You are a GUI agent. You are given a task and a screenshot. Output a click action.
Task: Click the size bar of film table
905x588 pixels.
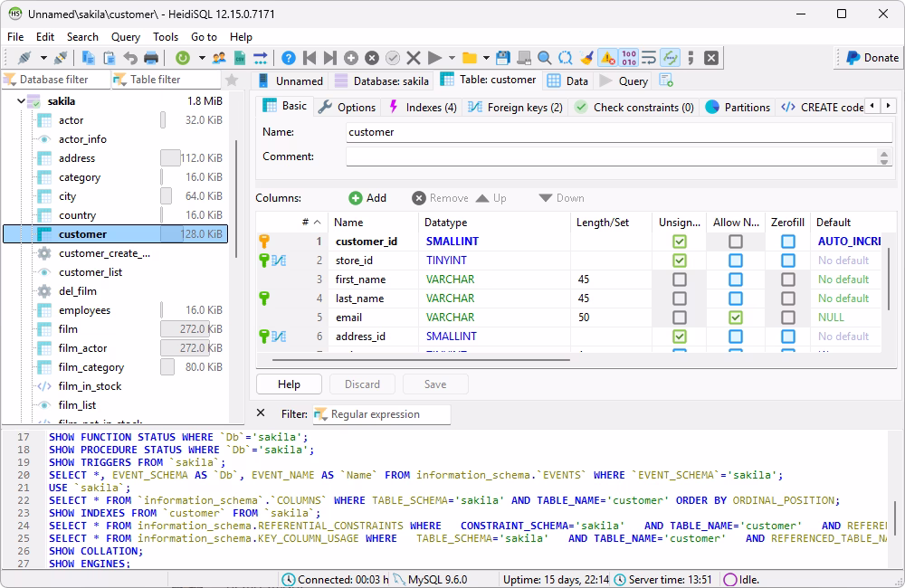(x=186, y=329)
